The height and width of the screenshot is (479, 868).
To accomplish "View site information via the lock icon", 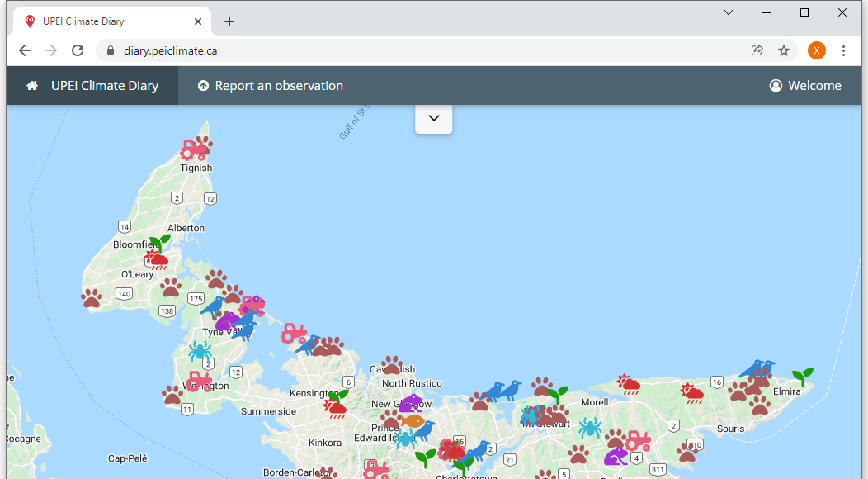I will (x=111, y=50).
